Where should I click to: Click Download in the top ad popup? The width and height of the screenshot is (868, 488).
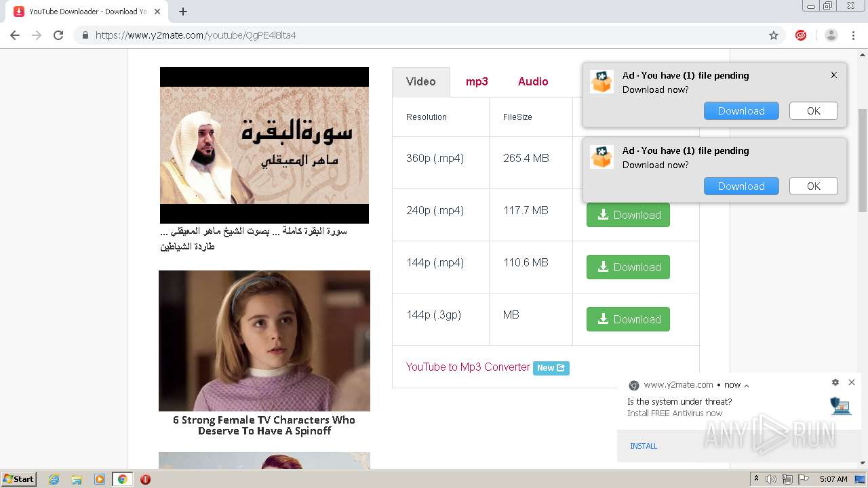pyautogui.click(x=741, y=111)
